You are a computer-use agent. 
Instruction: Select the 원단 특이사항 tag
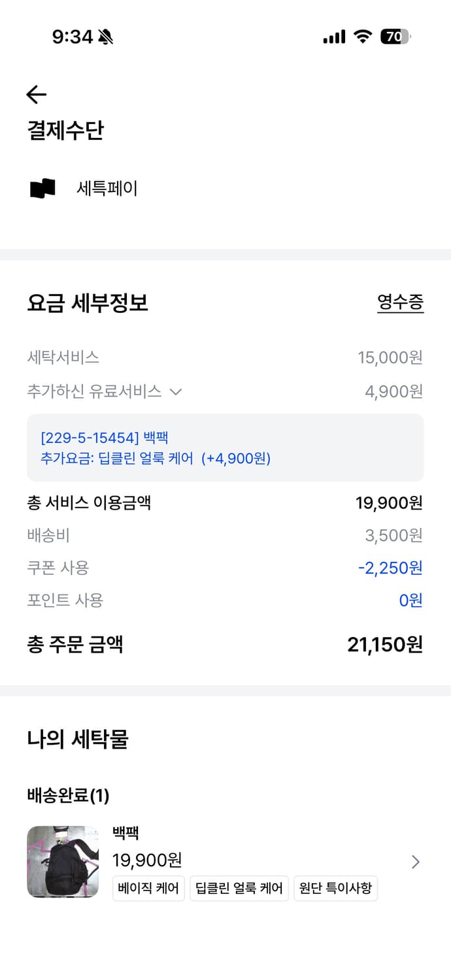tap(335, 888)
